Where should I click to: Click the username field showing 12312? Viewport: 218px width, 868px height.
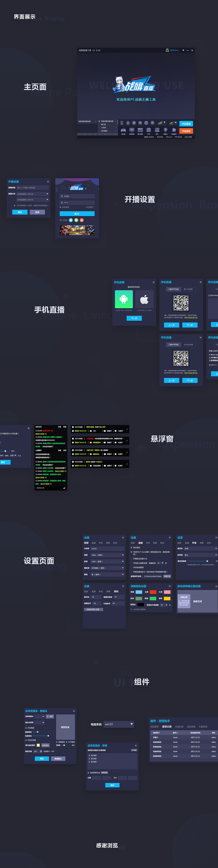77,196
